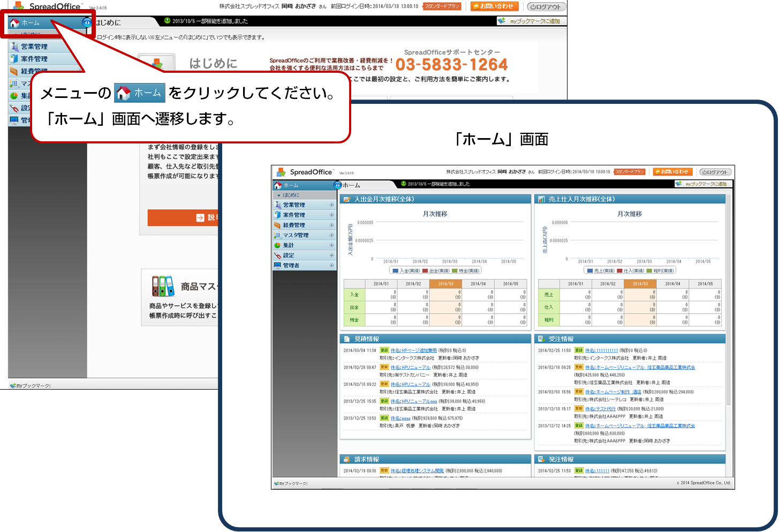The image size is (779, 532).
Task: Expand 管理者 with its plus button in the Home screen
Action: click(x=331, y=265)
